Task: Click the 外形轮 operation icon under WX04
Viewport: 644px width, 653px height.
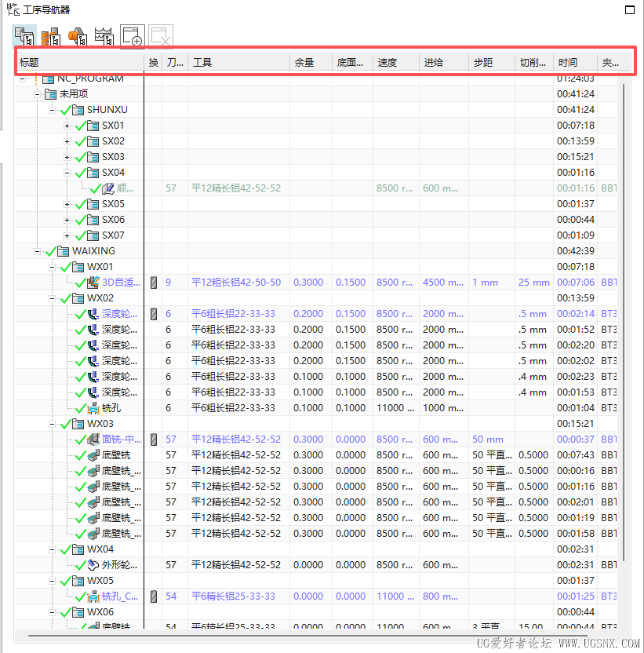Action: tap(93, 565)
